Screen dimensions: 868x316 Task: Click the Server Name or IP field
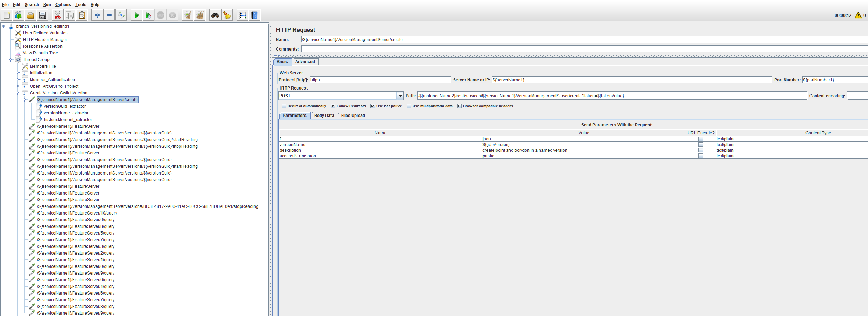tap(632, 80)
